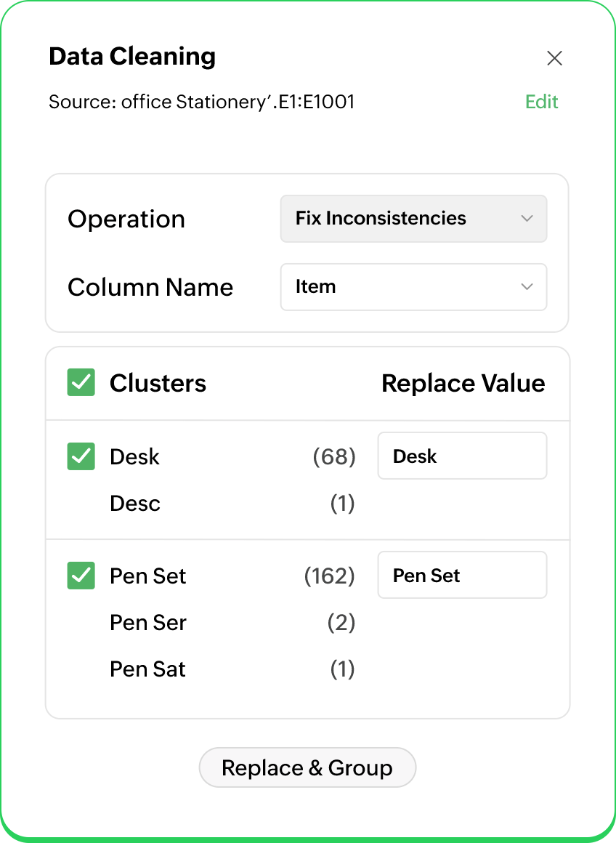616x843 pixels.
Task: Enable the Clusters select-all checkbox
Action: [x=81, y=383]
